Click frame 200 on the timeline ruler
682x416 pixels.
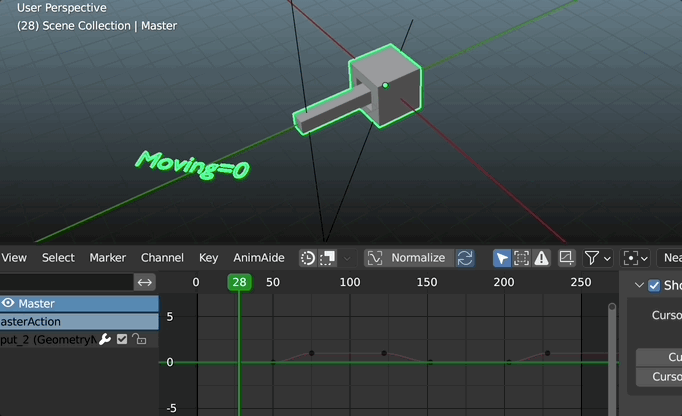(x=504, y=282)
